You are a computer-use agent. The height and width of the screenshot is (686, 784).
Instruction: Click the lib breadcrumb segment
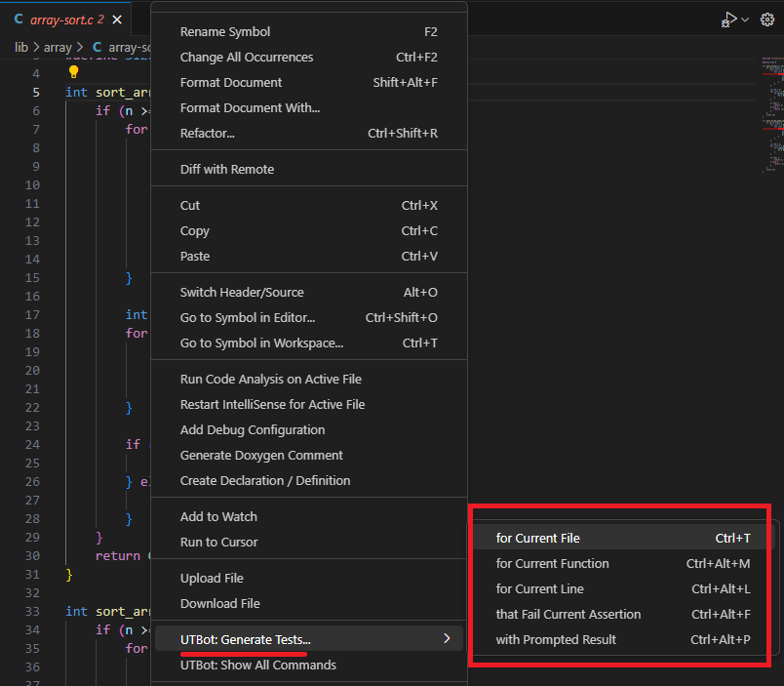[x=21, y=47]
